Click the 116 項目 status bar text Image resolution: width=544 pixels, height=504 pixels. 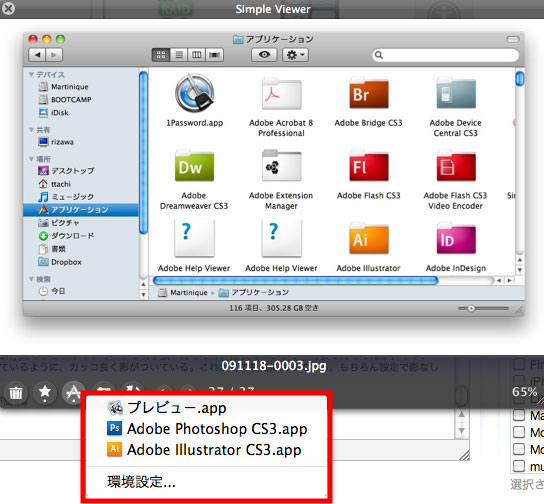(273, 308)
